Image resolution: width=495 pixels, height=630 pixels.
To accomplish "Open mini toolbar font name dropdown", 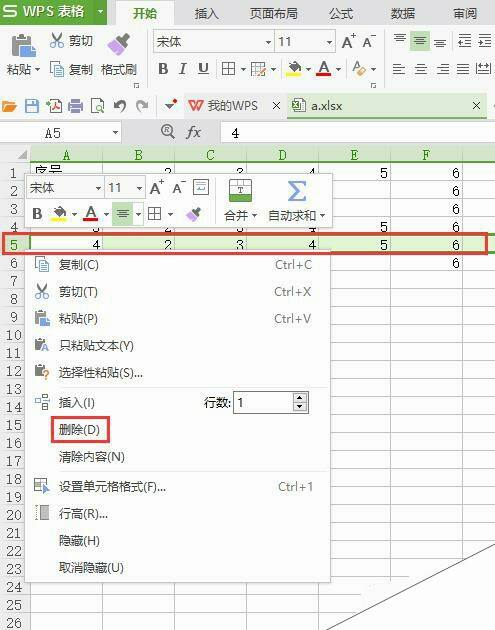I will [x=98, y=188].
